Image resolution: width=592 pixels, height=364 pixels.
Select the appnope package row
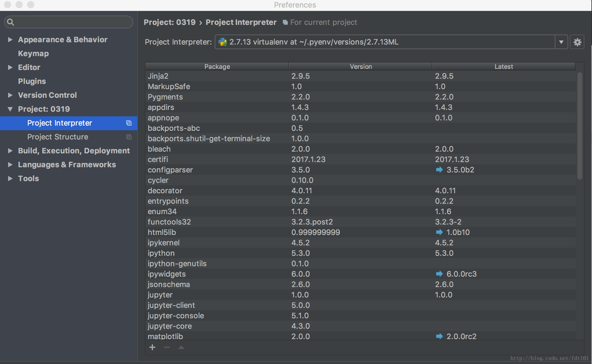coord(361,118)
